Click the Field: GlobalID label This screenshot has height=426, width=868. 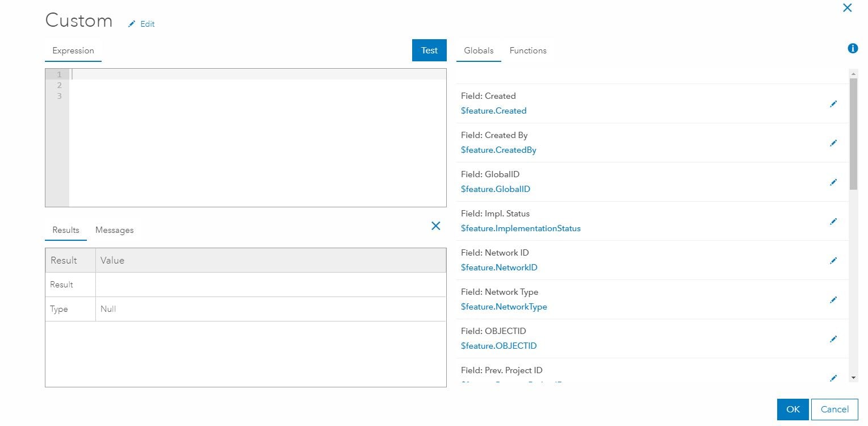(x=490, y=174)
